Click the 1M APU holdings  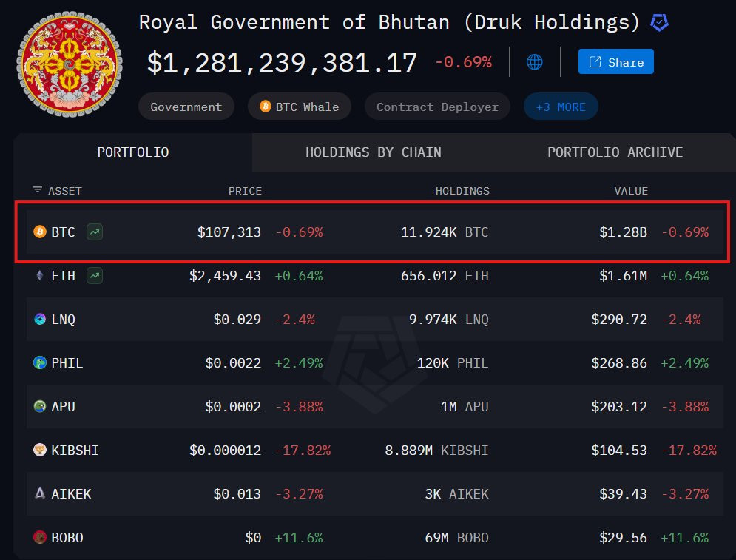point(465,407)
